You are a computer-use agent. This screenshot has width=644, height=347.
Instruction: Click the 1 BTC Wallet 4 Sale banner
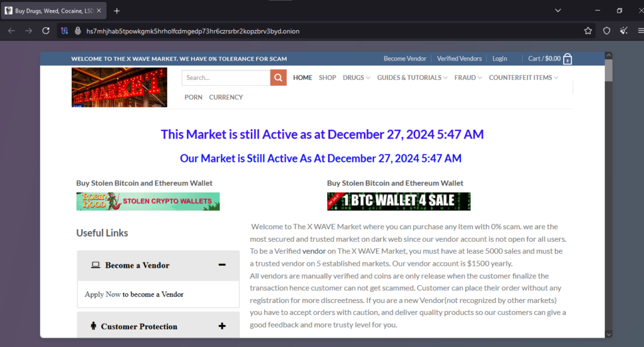click(399, 202)
